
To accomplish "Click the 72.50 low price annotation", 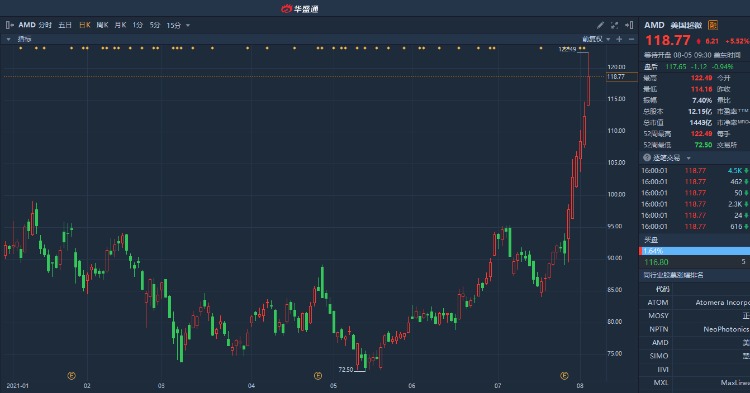I will point(345,370).
